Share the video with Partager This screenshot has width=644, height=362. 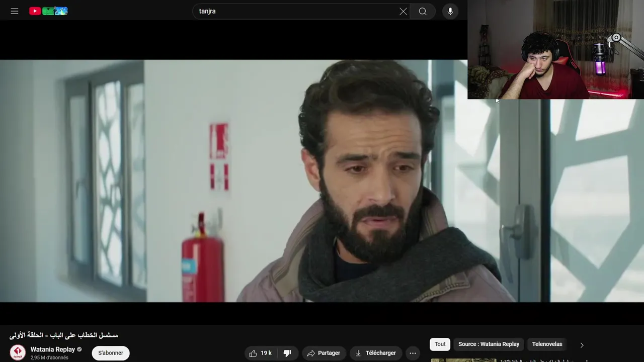[324, 353]
